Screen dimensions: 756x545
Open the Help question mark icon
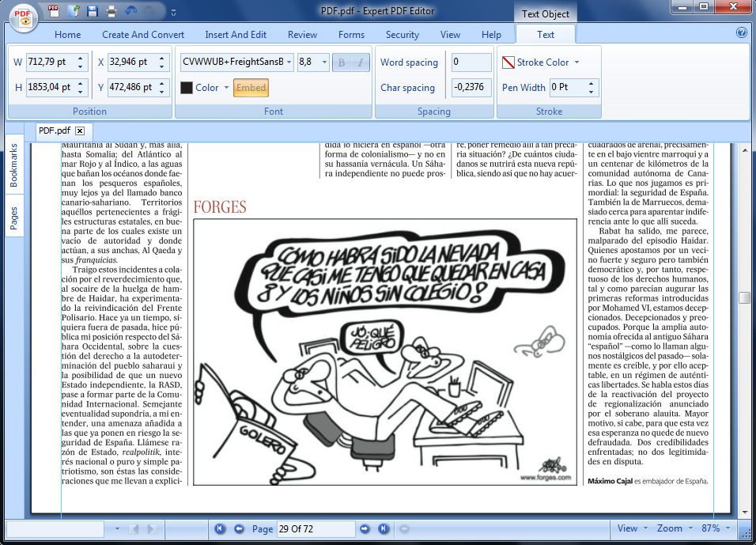click(x=742, y=32)
